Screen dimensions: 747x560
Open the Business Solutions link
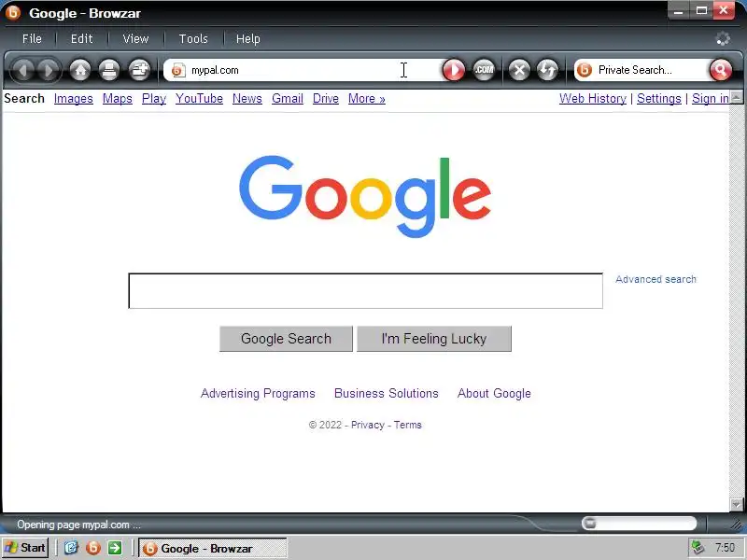(x=387, y=393)
